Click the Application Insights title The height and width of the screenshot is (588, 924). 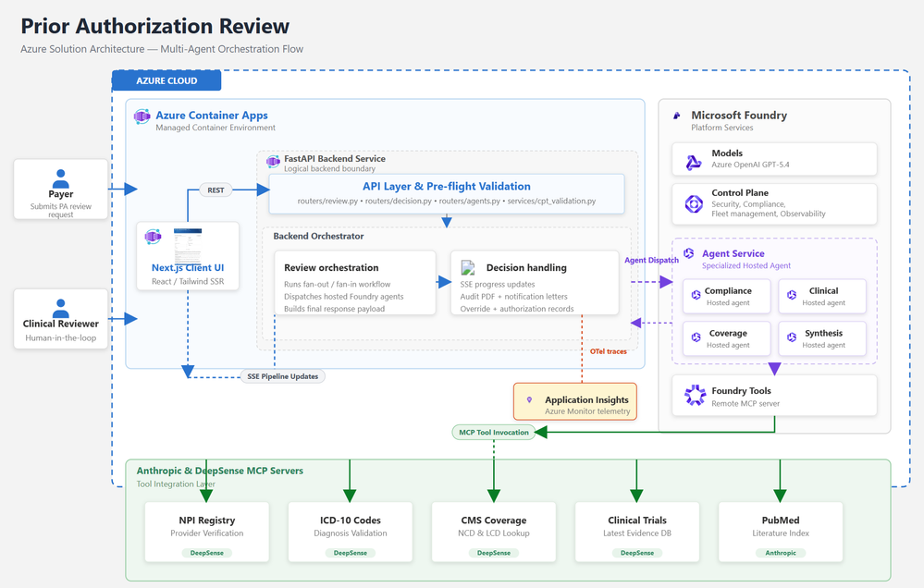click(x=586, y=400)
